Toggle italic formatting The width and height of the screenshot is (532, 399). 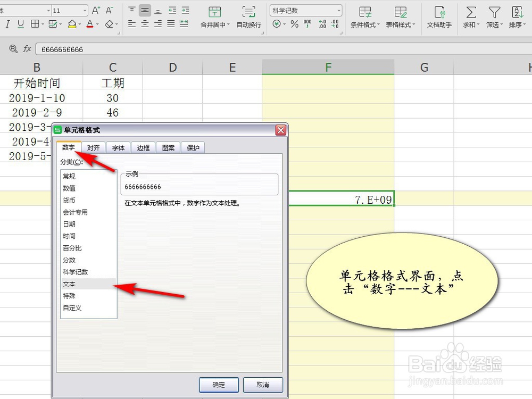[x=7, y=23]
